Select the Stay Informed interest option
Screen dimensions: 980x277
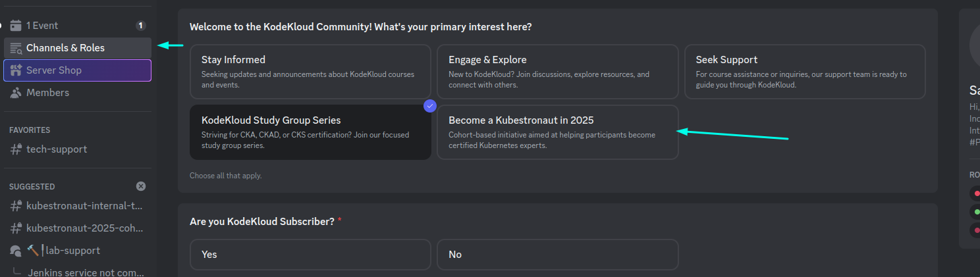coord(310,71)
